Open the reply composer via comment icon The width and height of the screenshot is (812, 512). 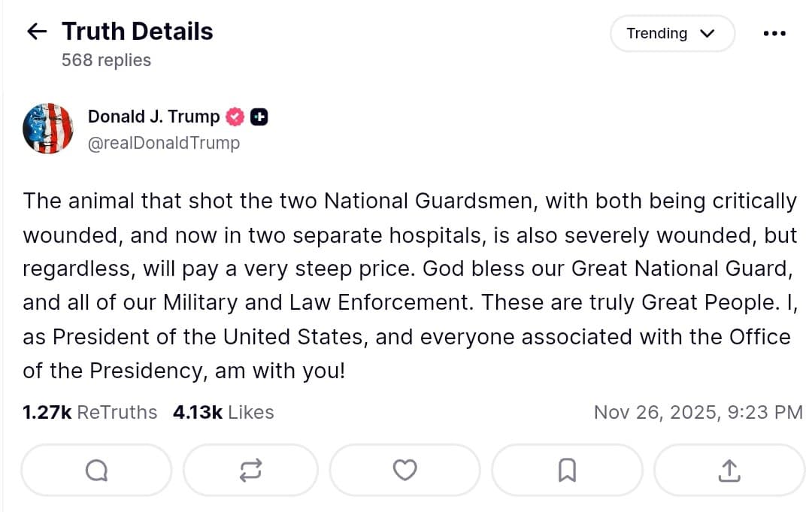click(x=95, y=470)
